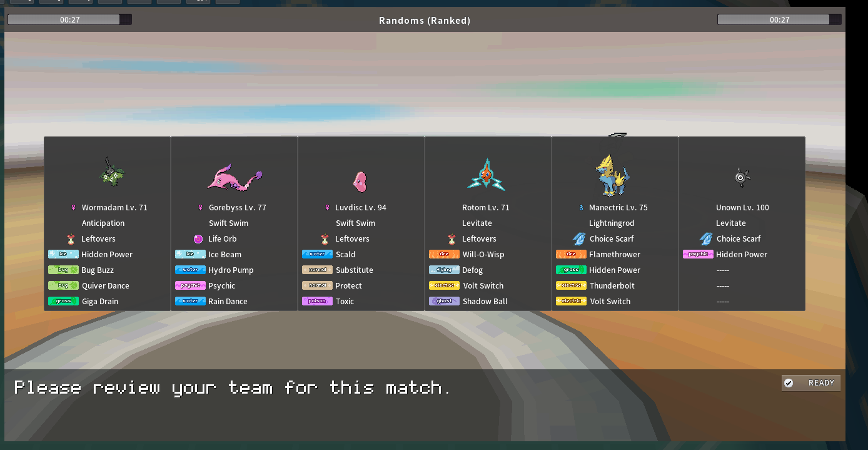
Task: Click Wormadam's Leftovers item icon
Action: pyautogui.click(x=71, y=238)
